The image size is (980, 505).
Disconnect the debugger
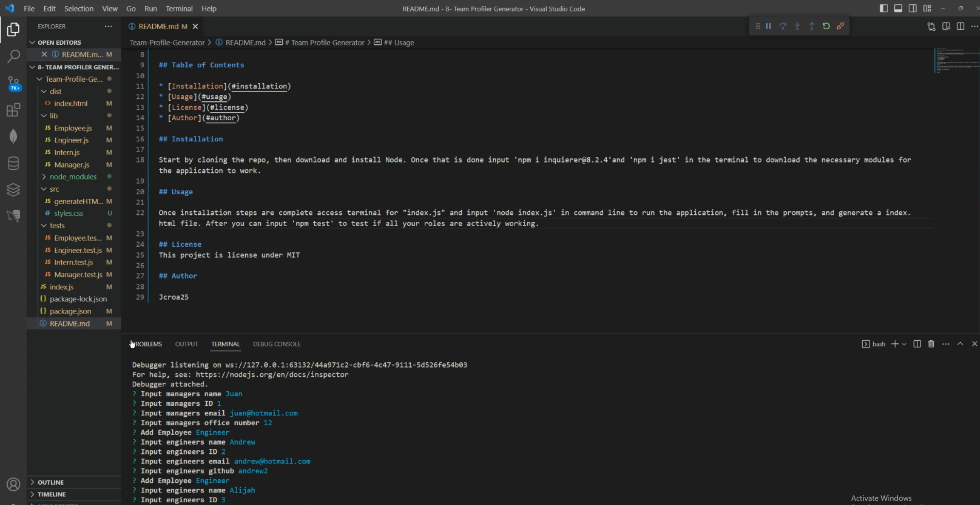click(x=840, y=26)
